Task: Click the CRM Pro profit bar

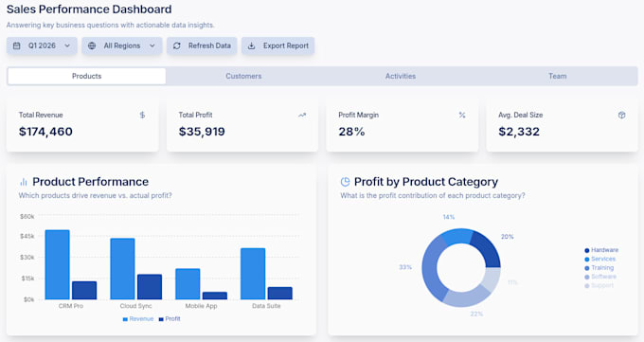Action: pyautogui.click(x=84, y=290)
